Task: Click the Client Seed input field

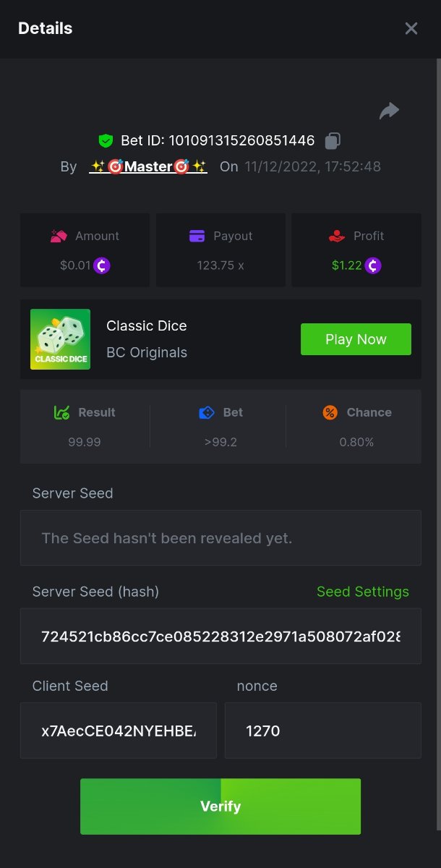Action: [x=119, y=731]
